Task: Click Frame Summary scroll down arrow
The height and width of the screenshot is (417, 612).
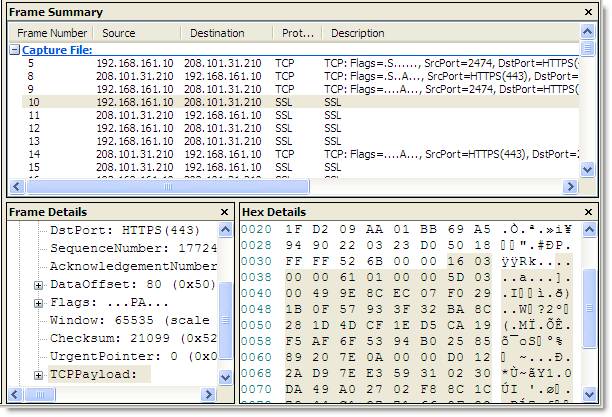Action: [x=587, y=169]
